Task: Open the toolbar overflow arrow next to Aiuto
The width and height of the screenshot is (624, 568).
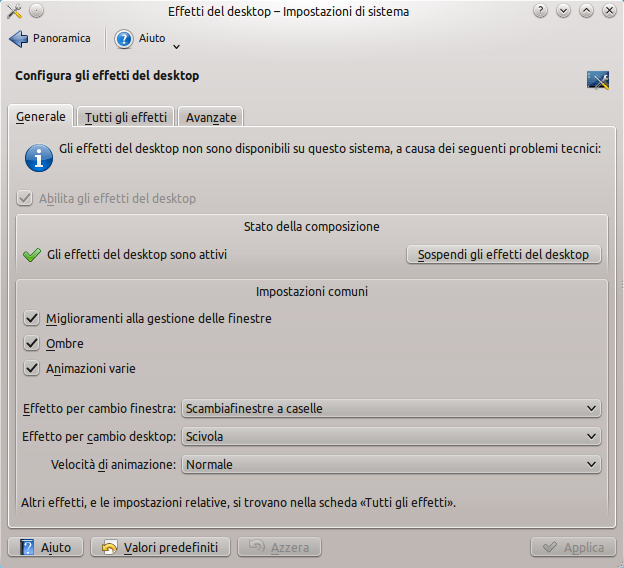Action: (x=177, y=45)
